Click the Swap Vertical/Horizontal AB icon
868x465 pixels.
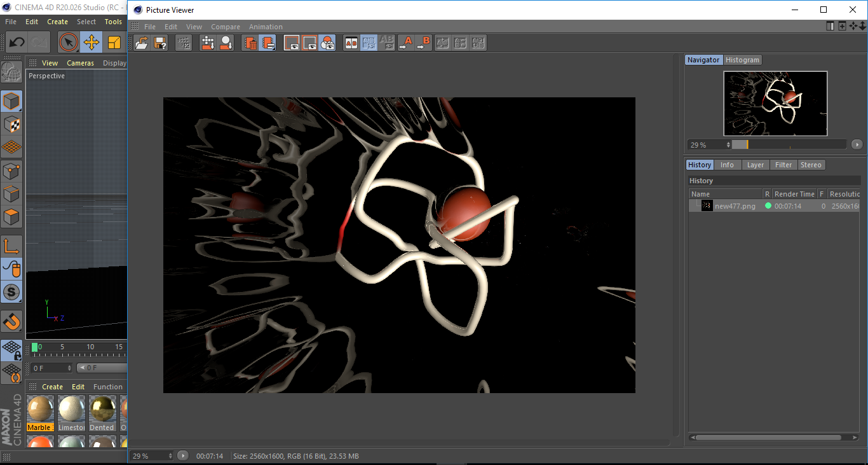point(478,43)
